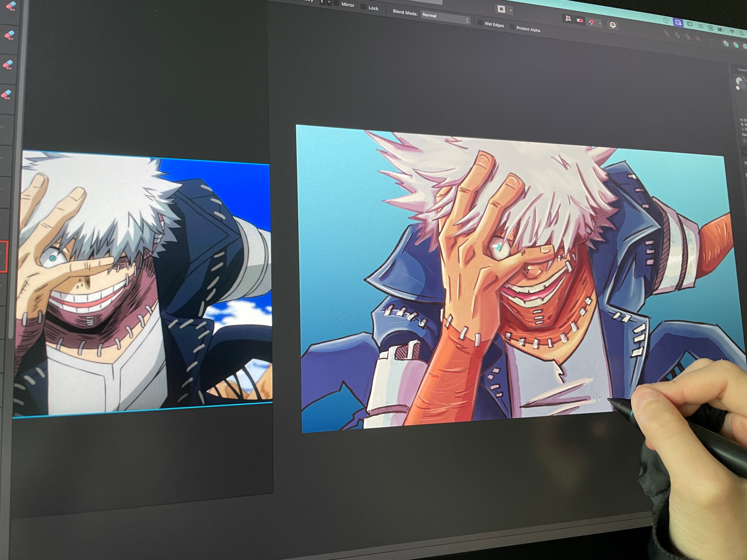Click the battery status menu bar icon
The image size is (747, 560).
[x=721, y=30]
